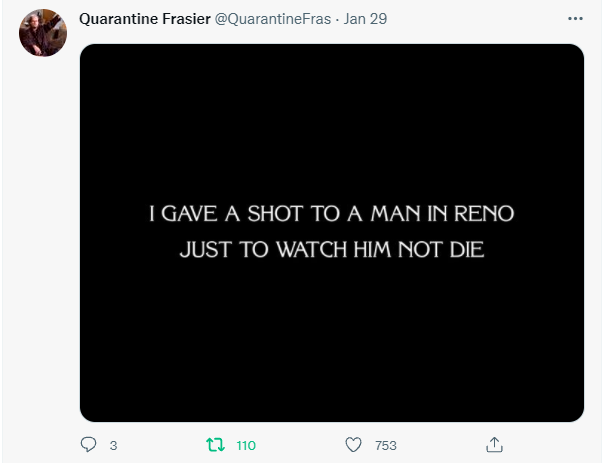The width and height of the screenshot is (603, 463).
Task: Click the word DIE in the image
Action: 466,250
